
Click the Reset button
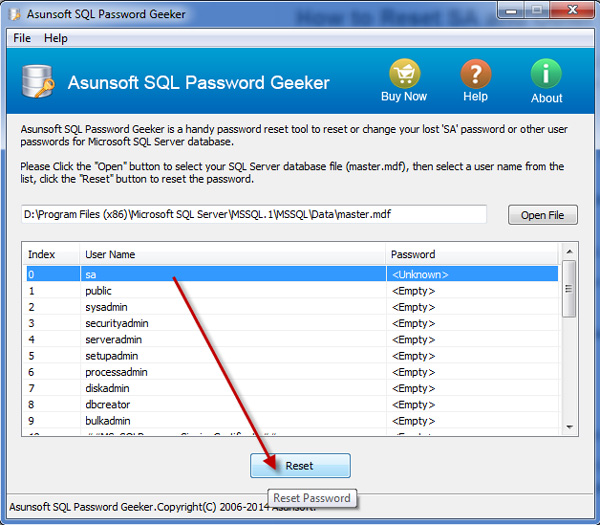tap(300, 466)
